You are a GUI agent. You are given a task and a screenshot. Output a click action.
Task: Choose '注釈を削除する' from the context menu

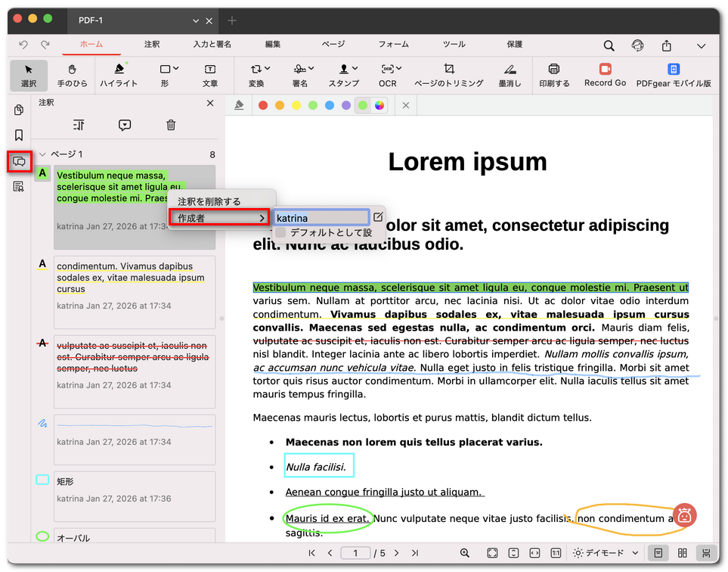(209, 201)
